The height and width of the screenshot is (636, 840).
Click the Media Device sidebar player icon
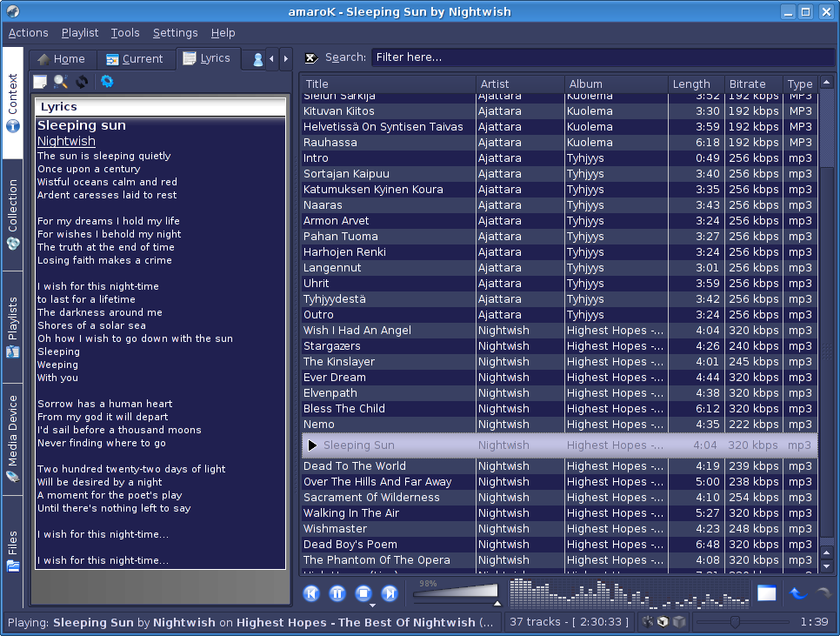13,476
